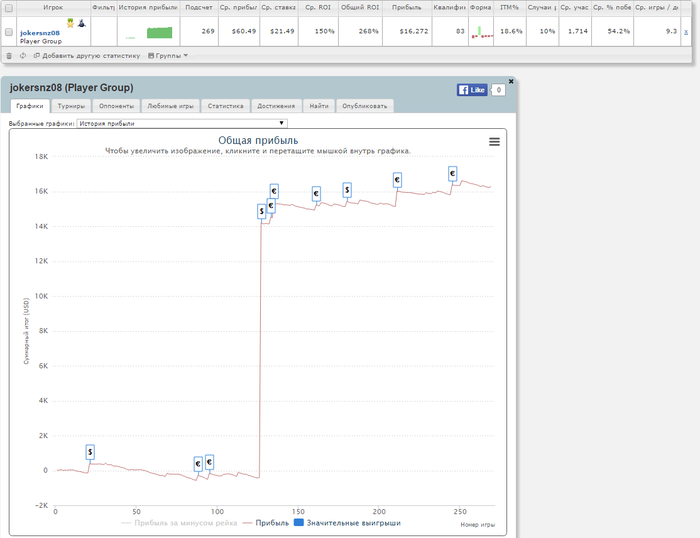Click the Facebook Like icon button
This screenshot has width=700, height=538.
472,90
